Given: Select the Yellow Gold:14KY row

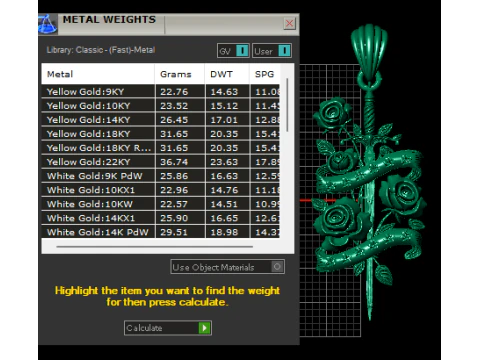Looking at the screenshot, I should pos(161,120).
